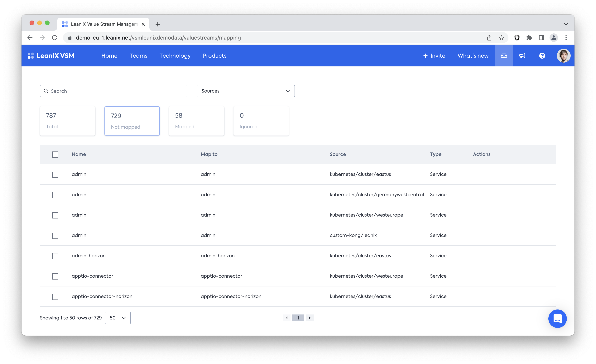Go to the Technology menu

[175, 56]
